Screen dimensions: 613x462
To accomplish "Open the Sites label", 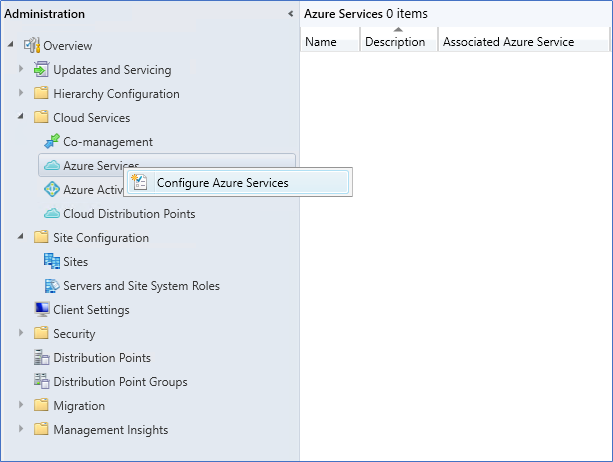I will [x=75, y=261].
